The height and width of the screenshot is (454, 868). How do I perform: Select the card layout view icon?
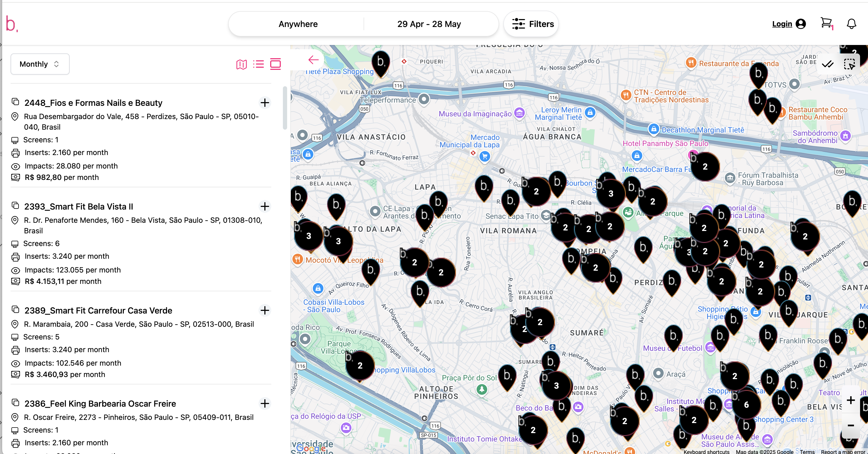(x=275, y=64)
